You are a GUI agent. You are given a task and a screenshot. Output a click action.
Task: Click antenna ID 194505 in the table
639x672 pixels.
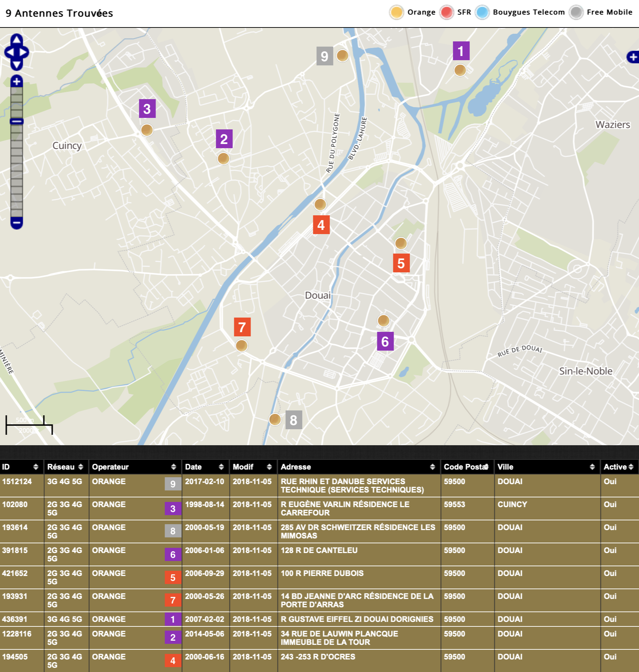click(x=15, y=657)
